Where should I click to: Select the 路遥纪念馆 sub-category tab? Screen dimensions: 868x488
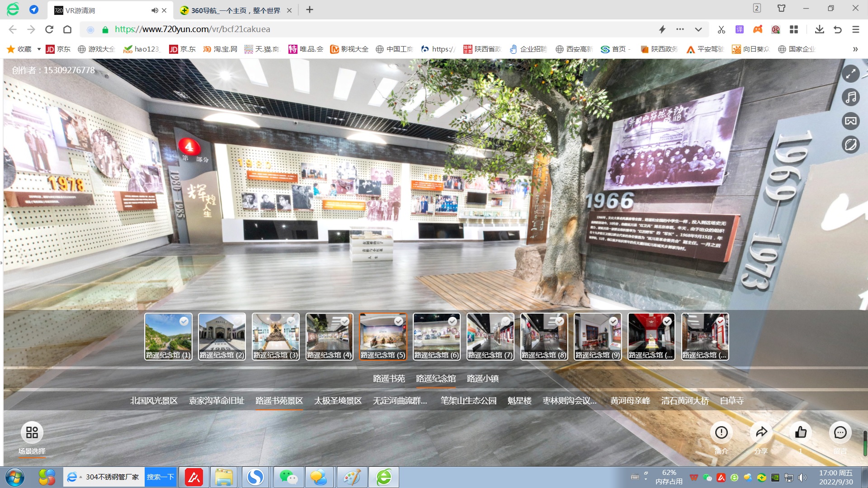point(436,379)
